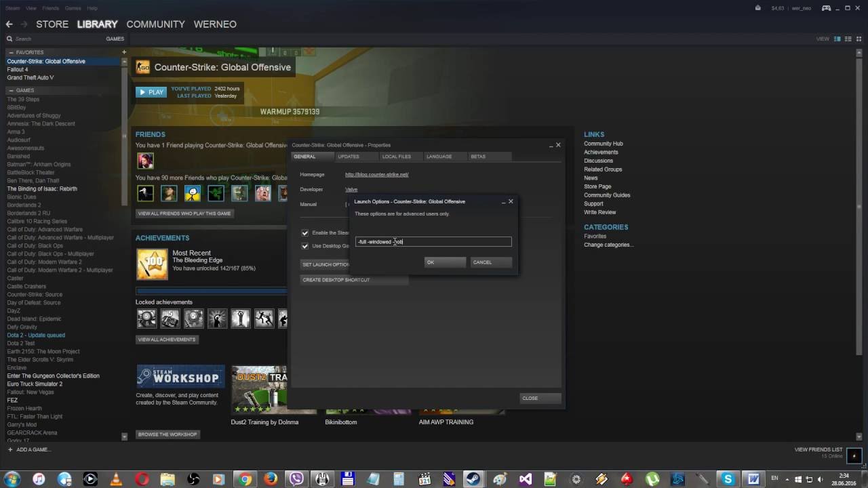Viewport: 868px width, 488px height.
Task: Toggle Use Desktop Game Theatre checkbox
Action: (x=305, y=246)
